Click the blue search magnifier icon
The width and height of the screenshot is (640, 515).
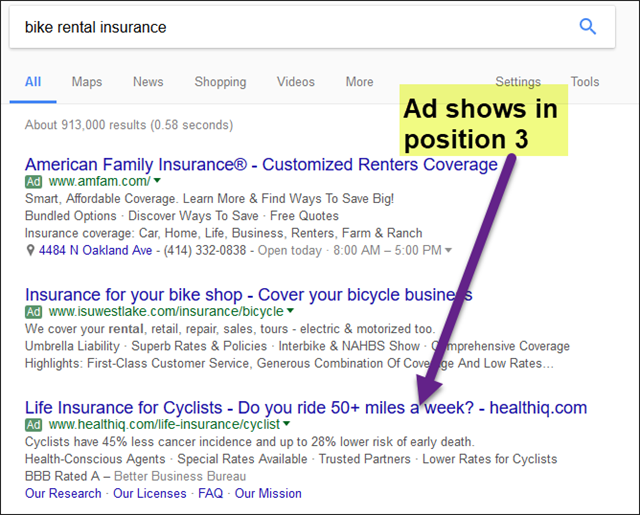588,27
